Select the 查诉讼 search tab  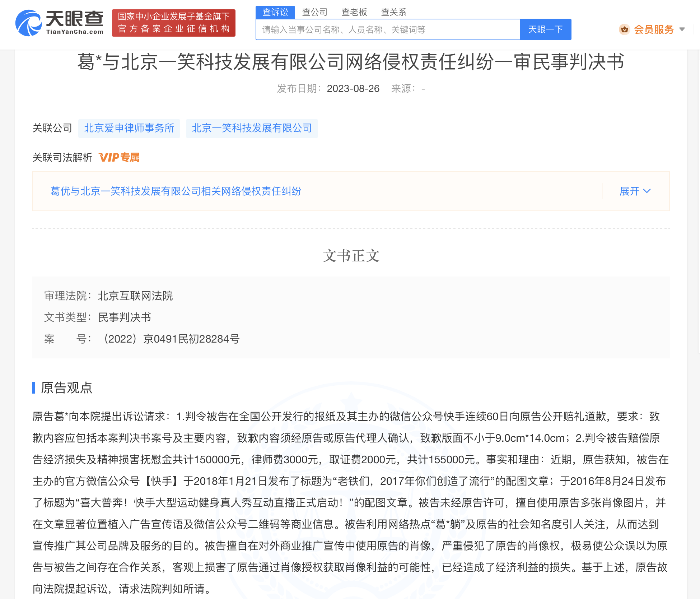pos(275,12)
